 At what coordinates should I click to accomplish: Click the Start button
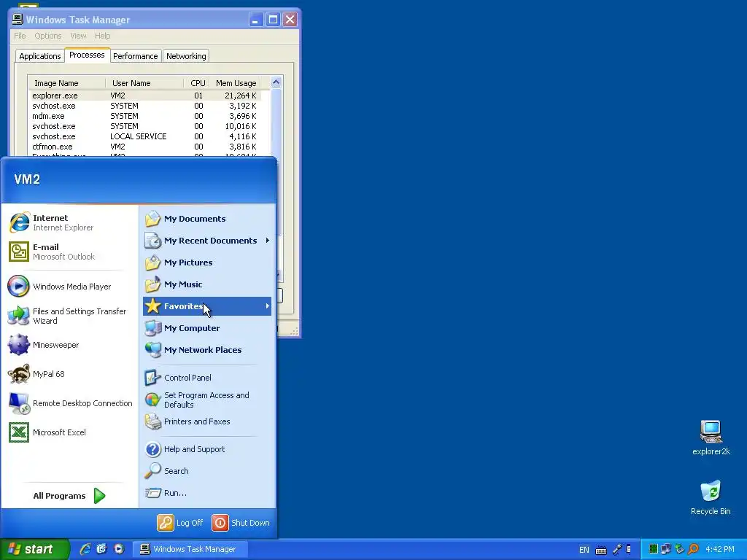pos(35,549)
